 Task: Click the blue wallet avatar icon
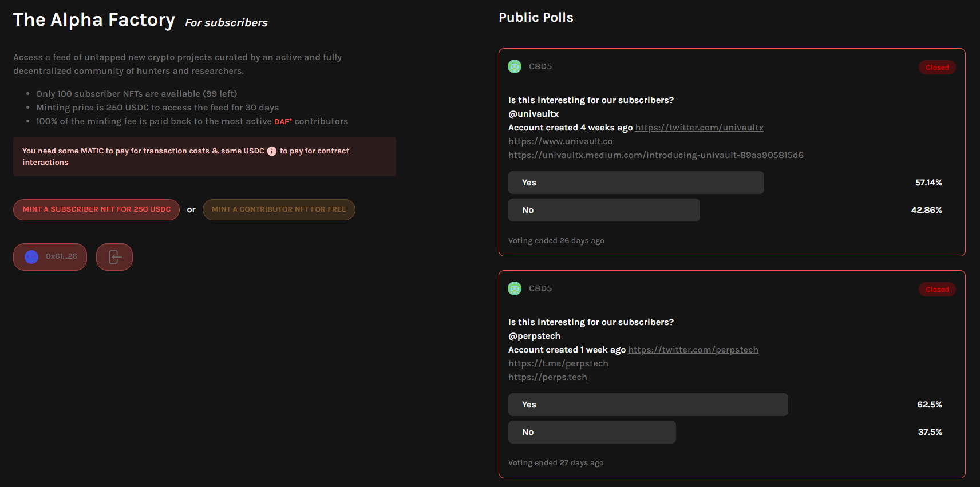click(31, 257)
